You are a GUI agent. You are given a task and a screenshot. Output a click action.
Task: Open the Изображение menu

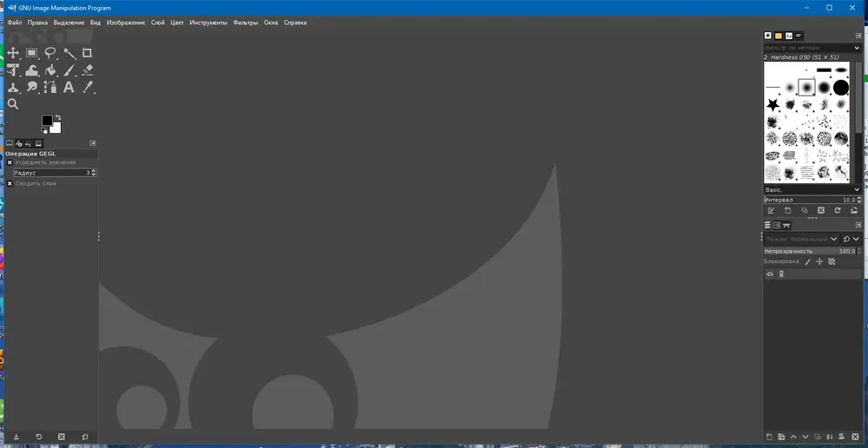coord(126,23)
